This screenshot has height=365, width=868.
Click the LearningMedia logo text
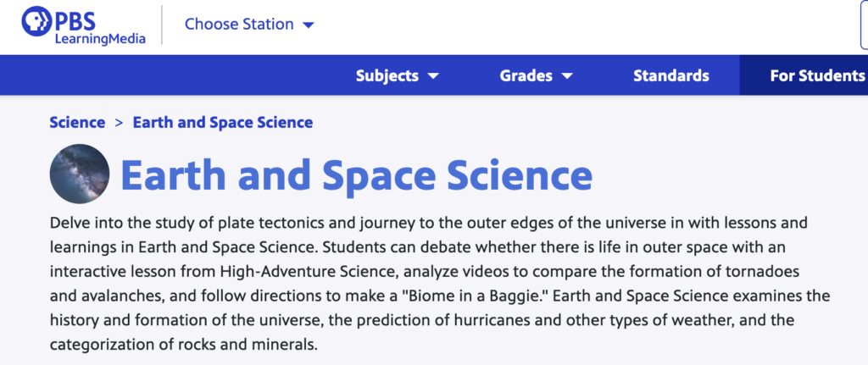99,38
